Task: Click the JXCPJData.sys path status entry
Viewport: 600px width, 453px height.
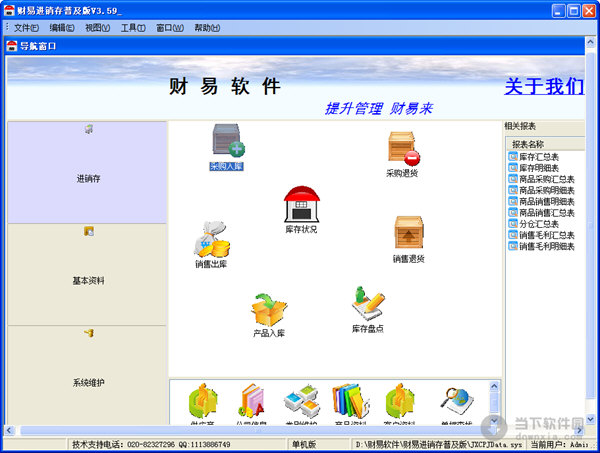Action: click(x=439, y=444)
